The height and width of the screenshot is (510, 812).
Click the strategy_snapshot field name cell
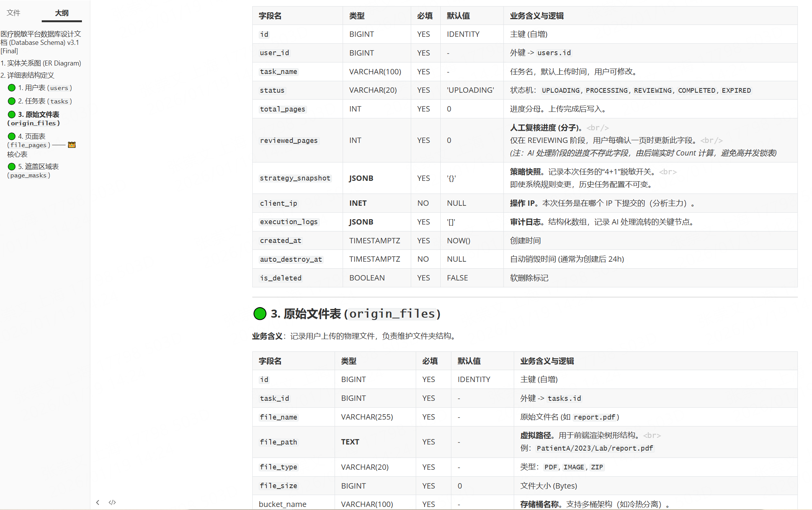(x=295, y=178)
